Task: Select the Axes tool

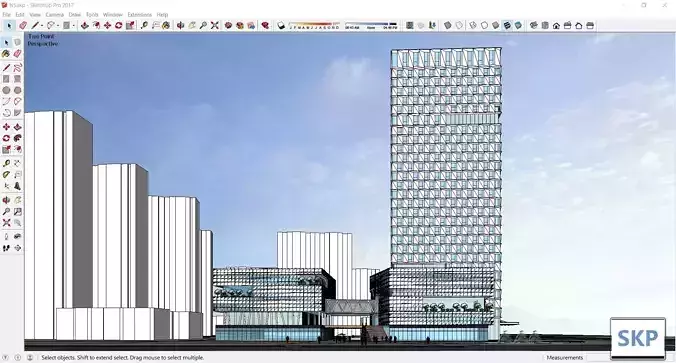Action: [x=6, y=186]
